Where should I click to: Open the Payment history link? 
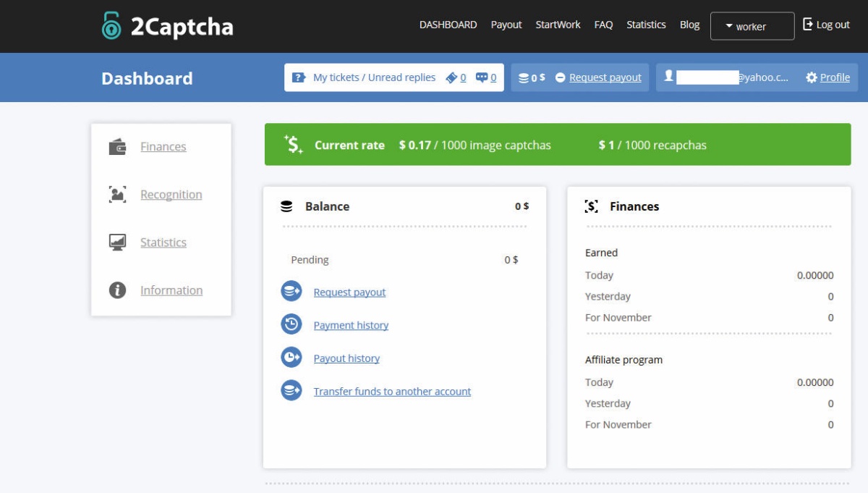pyautogui.click(x=351, y=326)
